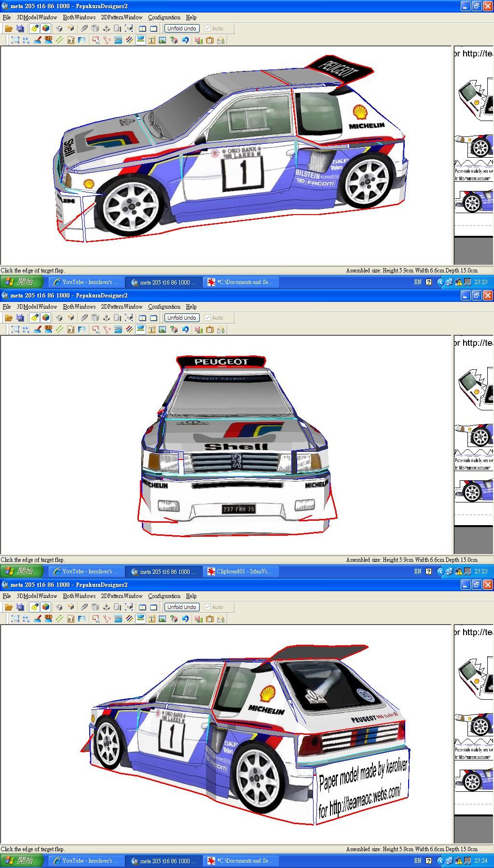This screenshot has height=868, width=494.
Task: Click the P.1 page icon in front-left view window
Action: (x=71, y=41)
